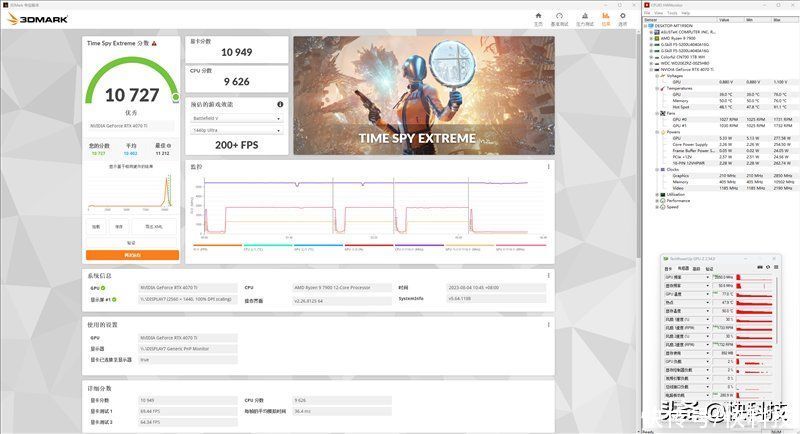Open the 1440p Ultra resolution dropdown

point(237,131)
